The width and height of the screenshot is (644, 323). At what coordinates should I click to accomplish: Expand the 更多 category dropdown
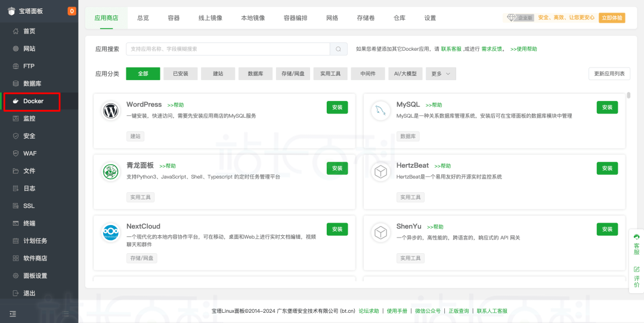(x=441, y=73)
